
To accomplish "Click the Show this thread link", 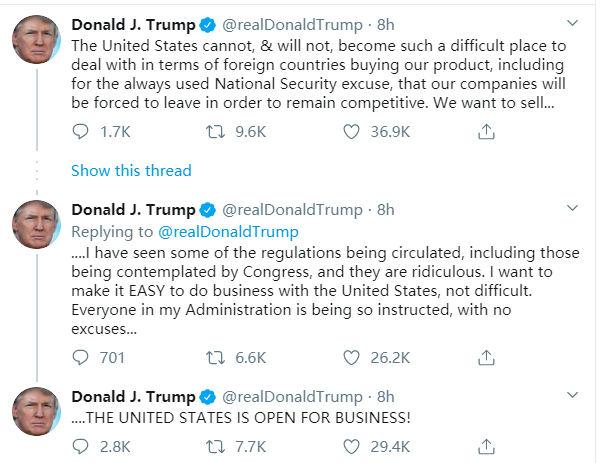I will tap(131, 170).
